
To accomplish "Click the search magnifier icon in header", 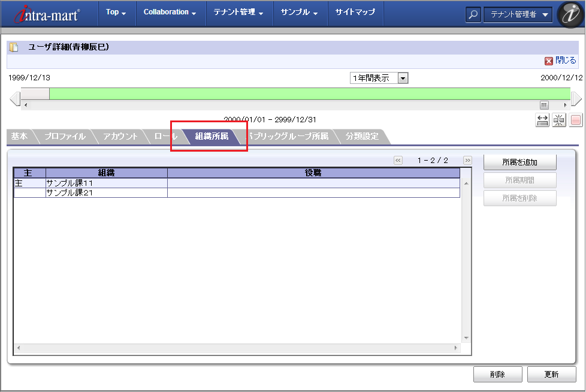I will pyautogui.click(x=473, y=15).
